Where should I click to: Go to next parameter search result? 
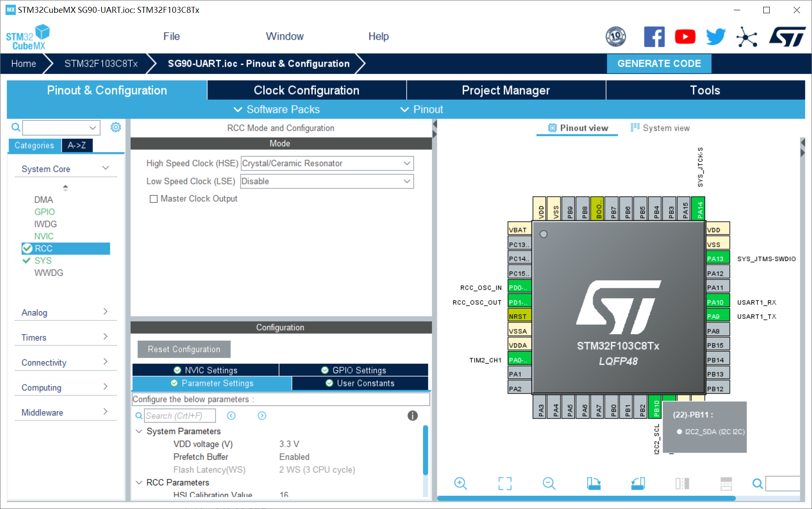point(262,416)
